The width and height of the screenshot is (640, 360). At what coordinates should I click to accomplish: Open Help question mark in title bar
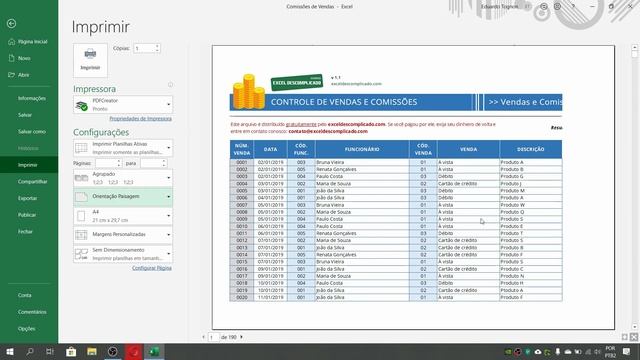click(573, 7)
